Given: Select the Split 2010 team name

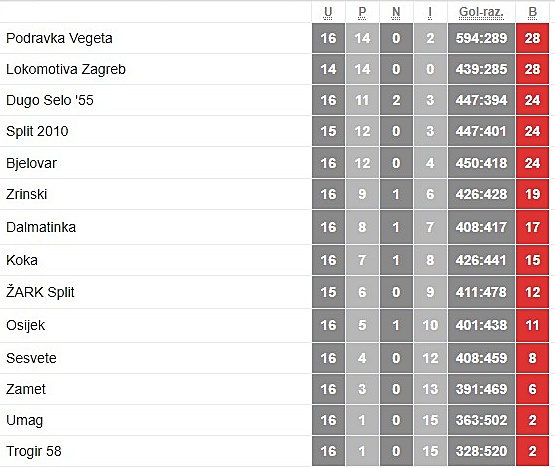Looking at the screenshot, I should (x=37, y=131).
